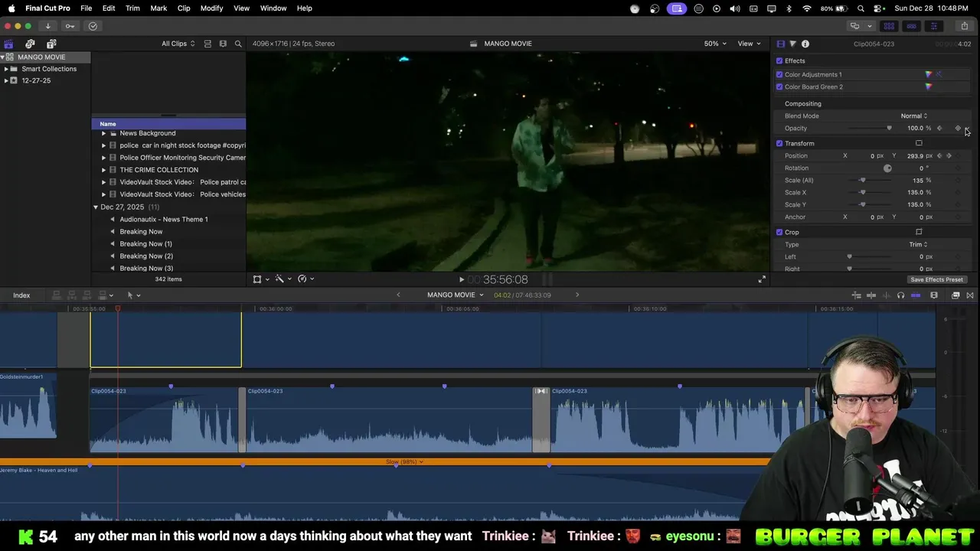Open the Crop Type Trim dropdown

tap(918, 244)
